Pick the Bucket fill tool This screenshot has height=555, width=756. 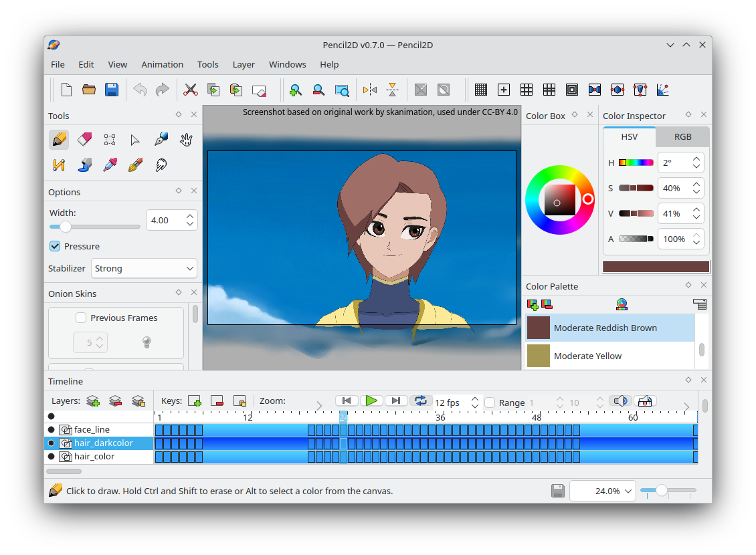[x=84, y=164]
